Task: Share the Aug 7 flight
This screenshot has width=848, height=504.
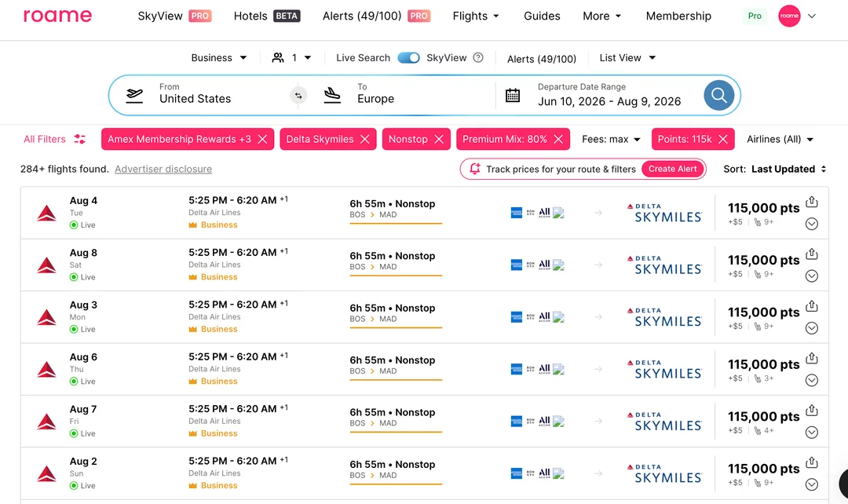Action: point(811,411)
